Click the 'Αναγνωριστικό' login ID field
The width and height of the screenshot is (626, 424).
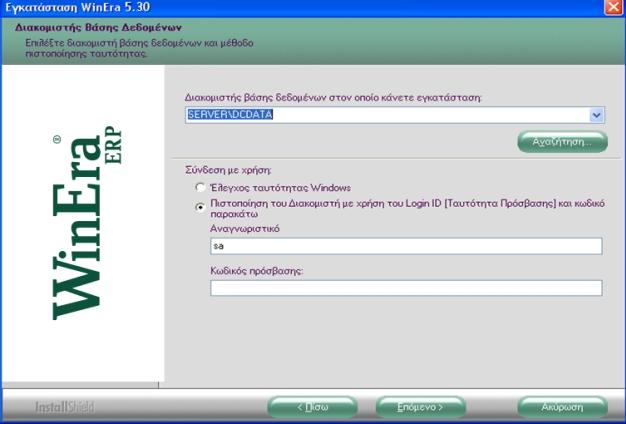[x=406, y=246]
